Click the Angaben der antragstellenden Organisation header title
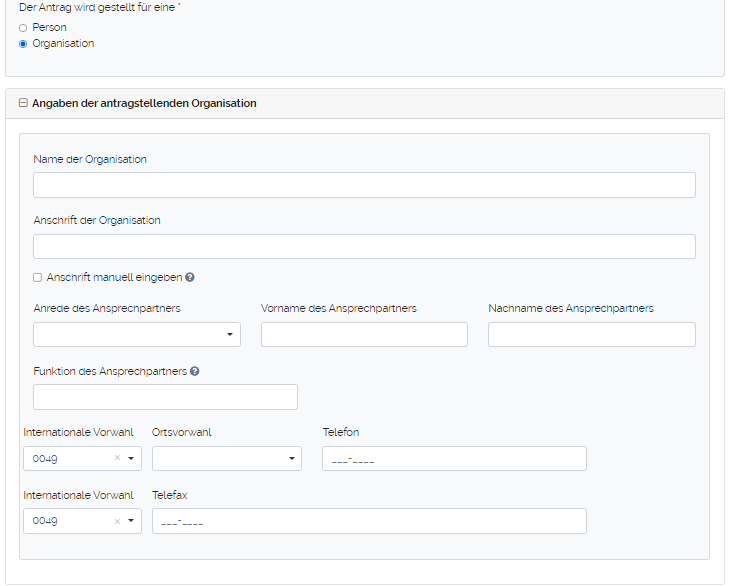The image size is (730, 586). point(144,103)
